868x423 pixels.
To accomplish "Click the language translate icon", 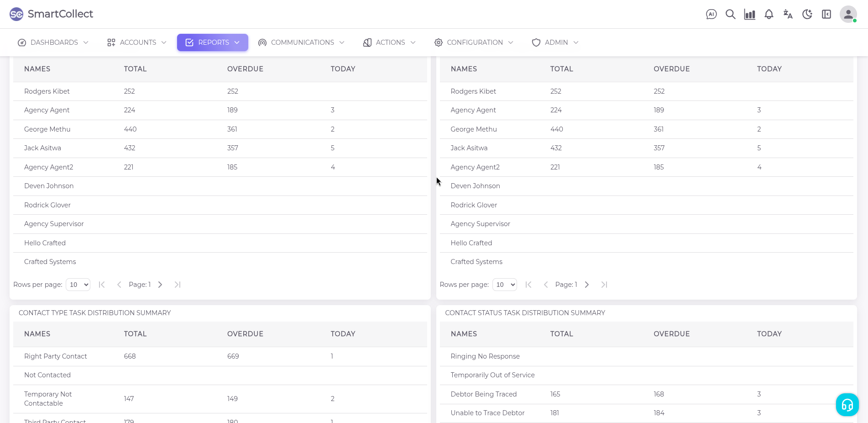I will pyautogui.click(x=788, y=15).
